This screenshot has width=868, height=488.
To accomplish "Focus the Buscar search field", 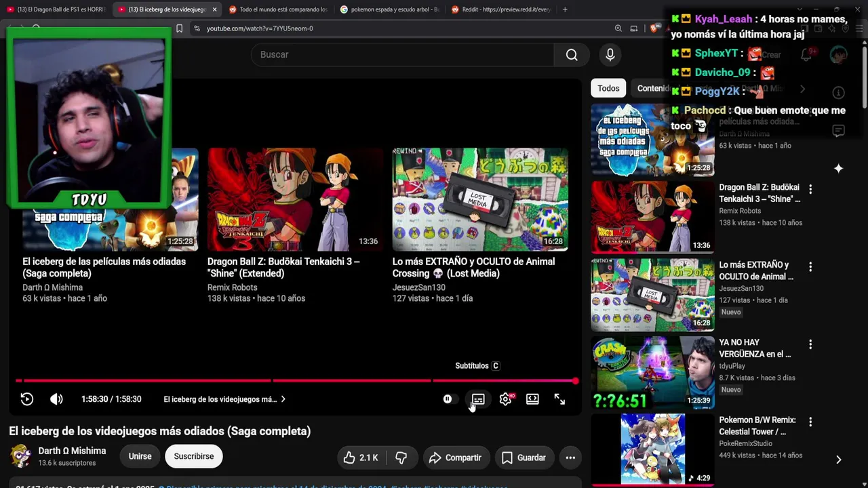I will click(402, 55).
